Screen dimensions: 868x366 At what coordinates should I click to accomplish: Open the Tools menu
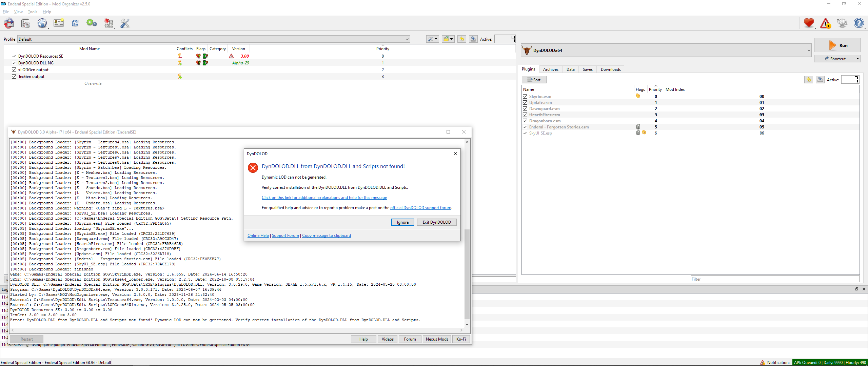point(32,12)
